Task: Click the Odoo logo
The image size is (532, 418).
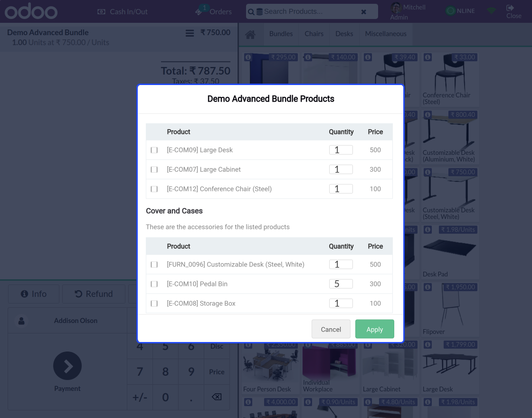Action: 31,11
